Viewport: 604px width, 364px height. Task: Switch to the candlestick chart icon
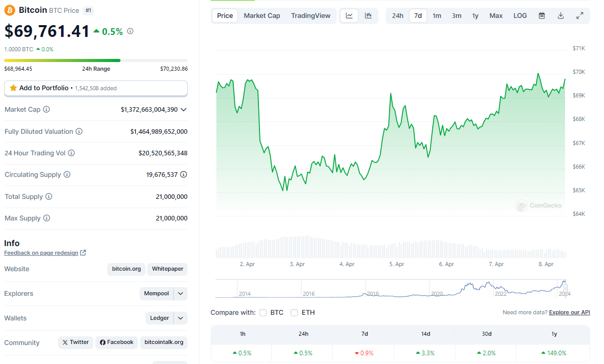(368, 16)
